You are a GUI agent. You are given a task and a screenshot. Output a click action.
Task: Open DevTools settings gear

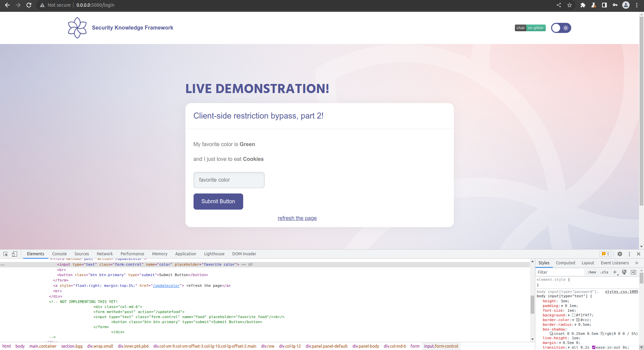[620, 254]
